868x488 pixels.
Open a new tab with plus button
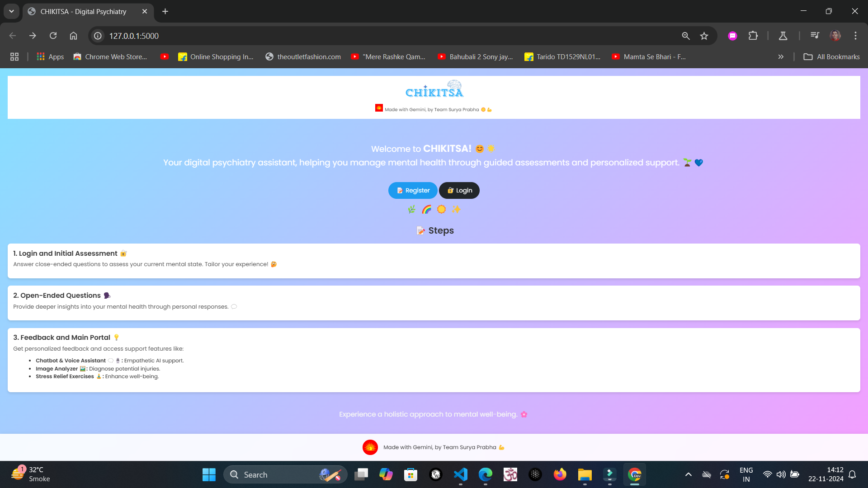165,11
